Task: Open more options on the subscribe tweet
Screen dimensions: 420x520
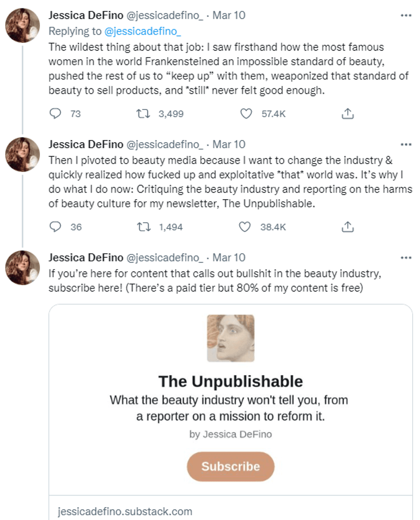Action: pyautogui.click(x=405, y=257)
